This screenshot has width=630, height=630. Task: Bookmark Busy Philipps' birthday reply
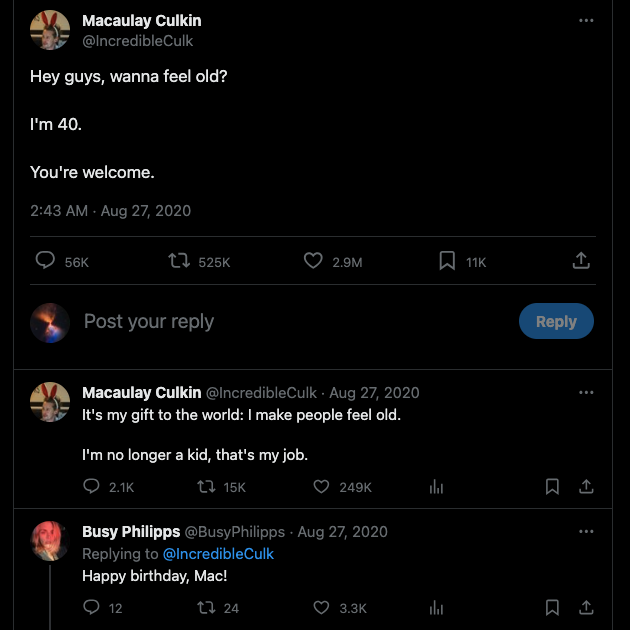coord(552,607)
